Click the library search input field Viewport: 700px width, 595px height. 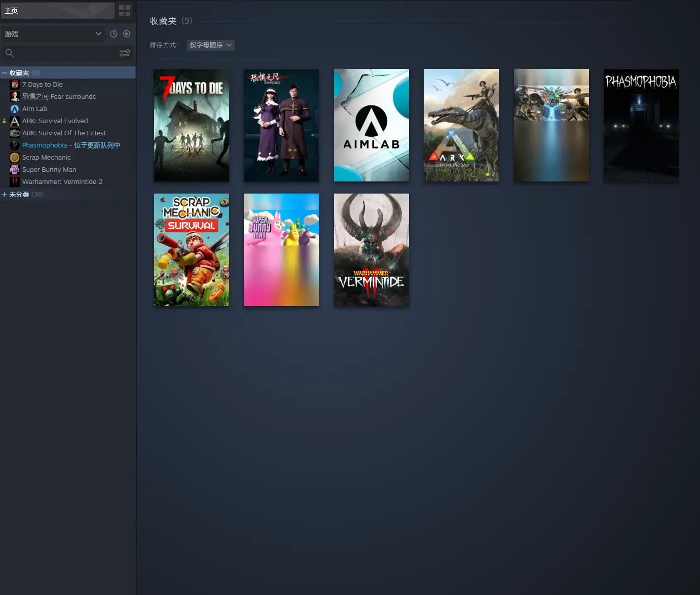[x=66, y=53]
